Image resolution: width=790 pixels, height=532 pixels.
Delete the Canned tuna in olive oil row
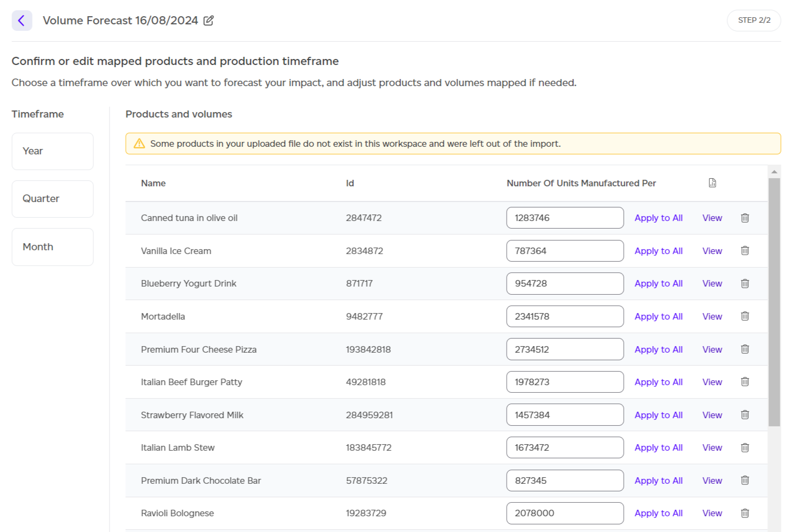[x=745, y=218]
